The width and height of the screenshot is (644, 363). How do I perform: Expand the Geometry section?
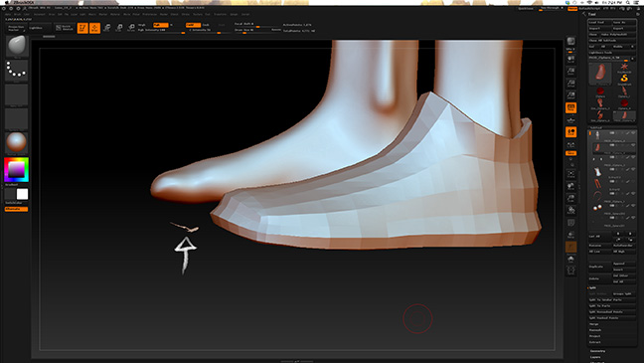click(x=597, y=351)
